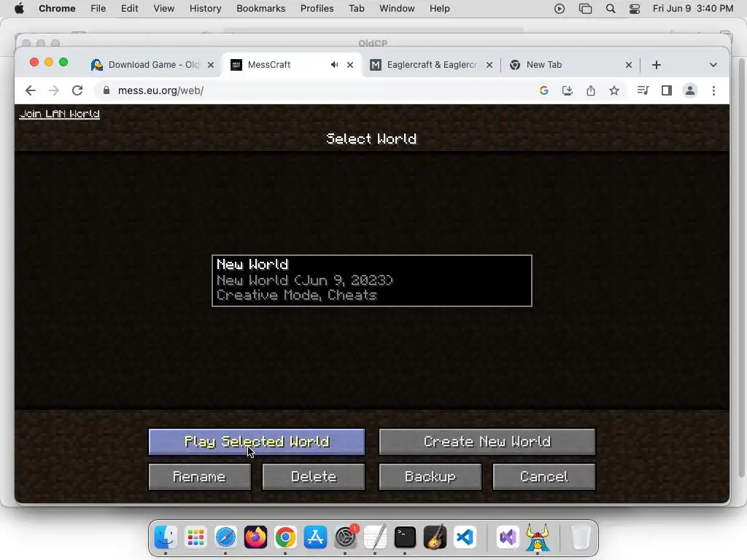747x560 pixels.
Task: Open Trash from the Dock
Action: 581,537
